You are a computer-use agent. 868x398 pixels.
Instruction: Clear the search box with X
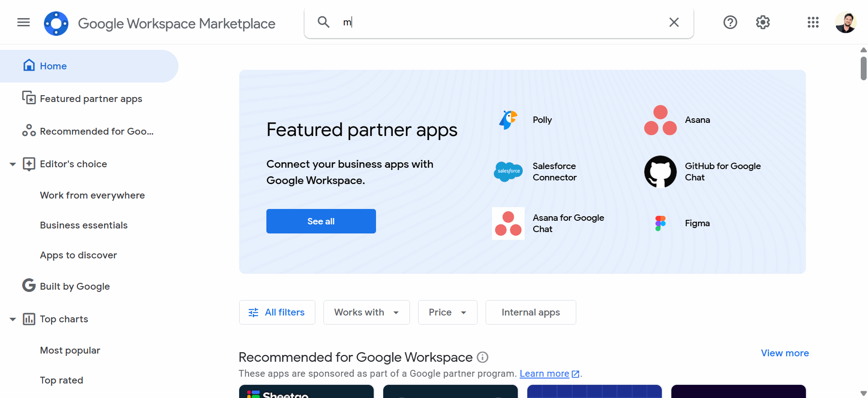click(674, 22)
